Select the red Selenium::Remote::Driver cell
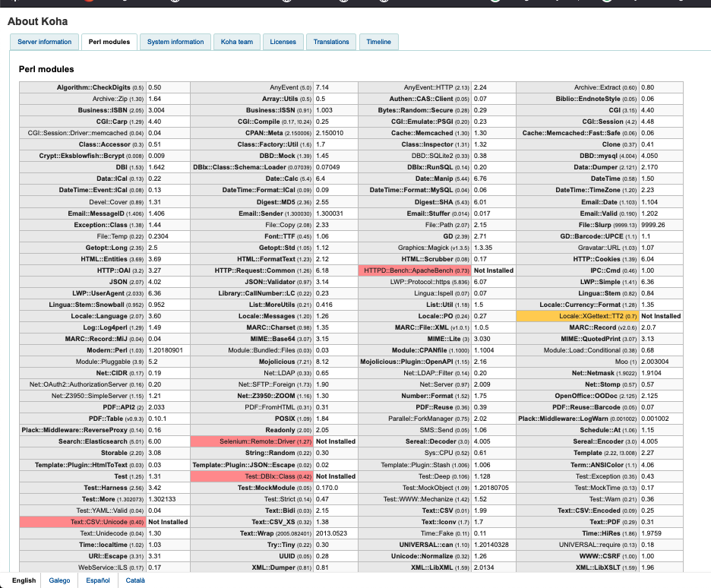 coord(251,441)
